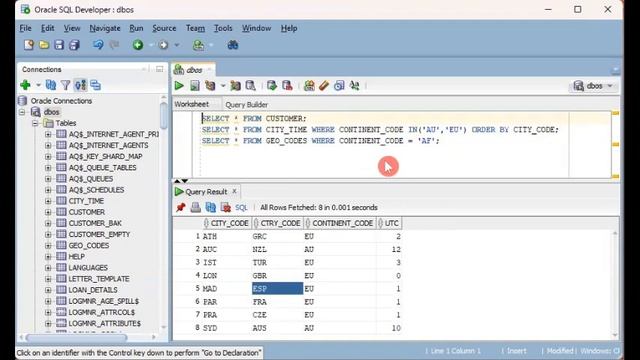This screenshot has width=640, height=360.
Task: Open the Tools menu
Action: point(223,28)
